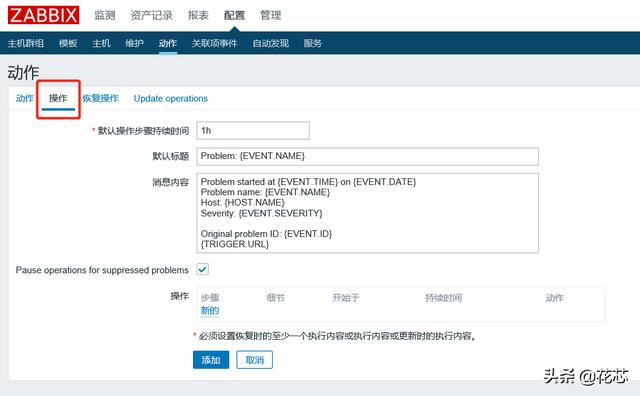
Task: Switch to the 动作 form tab
Action: [24, 98]
